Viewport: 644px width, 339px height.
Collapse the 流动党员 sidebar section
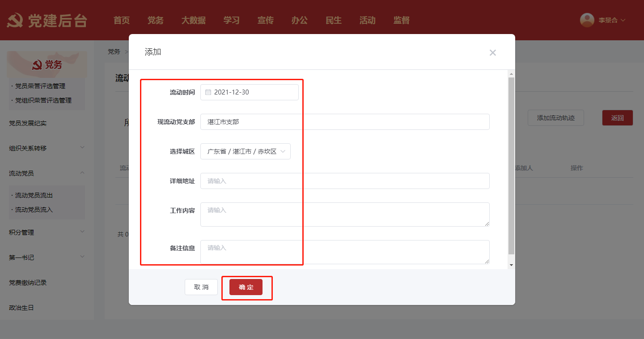(x=82, y=173)
